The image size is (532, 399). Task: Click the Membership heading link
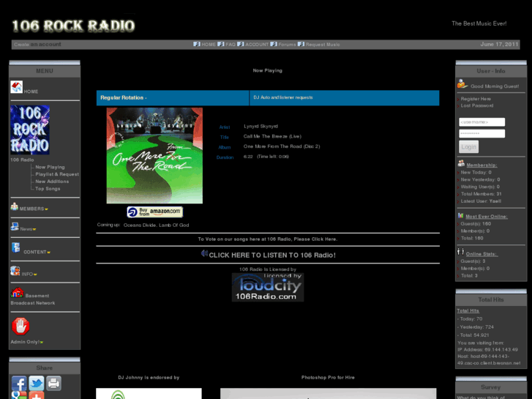482,165
